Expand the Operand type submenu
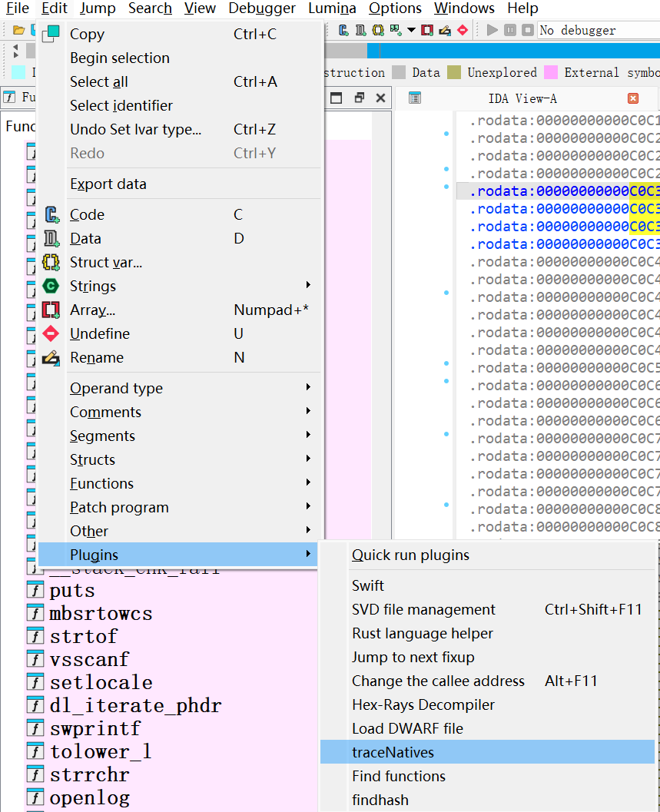 pyautogui.click(x=181, y=388)
